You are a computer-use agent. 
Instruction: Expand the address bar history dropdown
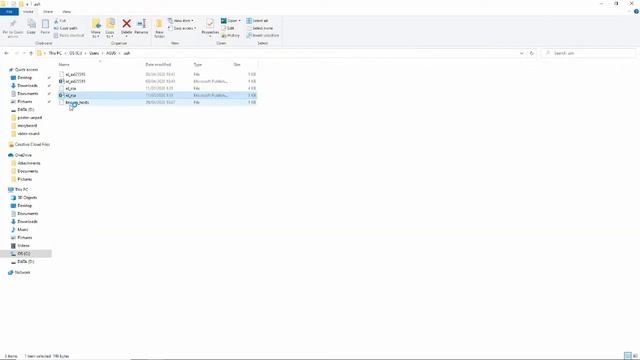click(522, 53)
